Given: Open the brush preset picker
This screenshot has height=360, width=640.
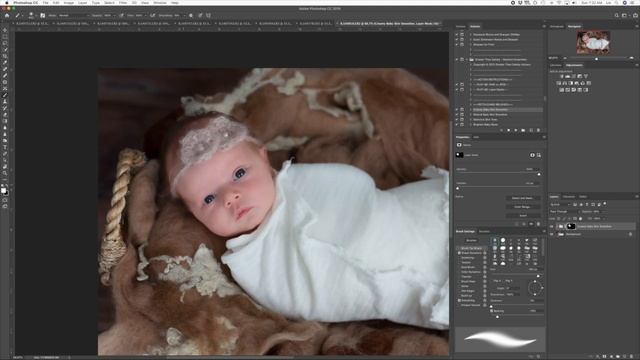Looking at the screenshot, I should coord(31,16).
